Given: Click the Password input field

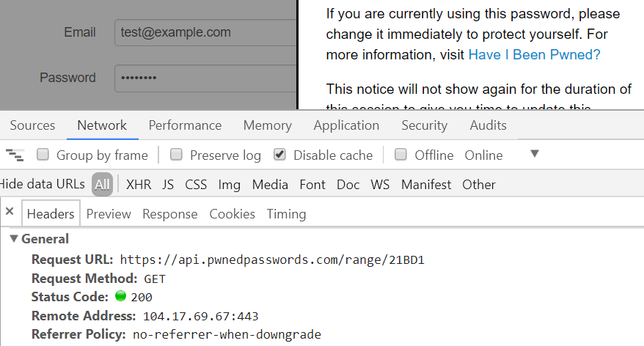Looking at the screenshot, I should click(205, 78).
